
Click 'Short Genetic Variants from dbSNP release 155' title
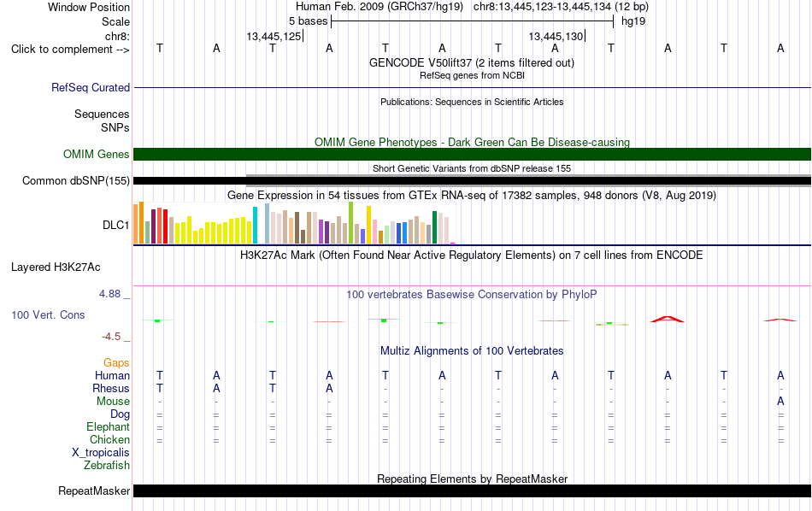coord(472,168)
